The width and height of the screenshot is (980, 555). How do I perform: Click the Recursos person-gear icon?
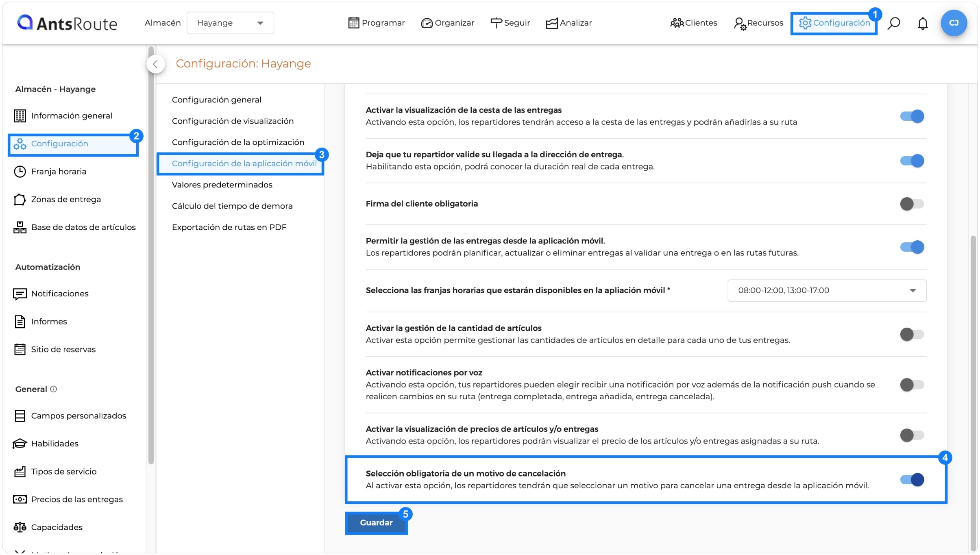pyautogui.click(x=740, y=24)
